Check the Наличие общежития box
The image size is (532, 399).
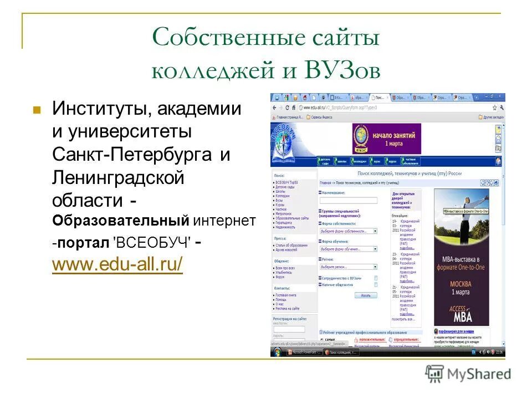(x=375, y=284)
